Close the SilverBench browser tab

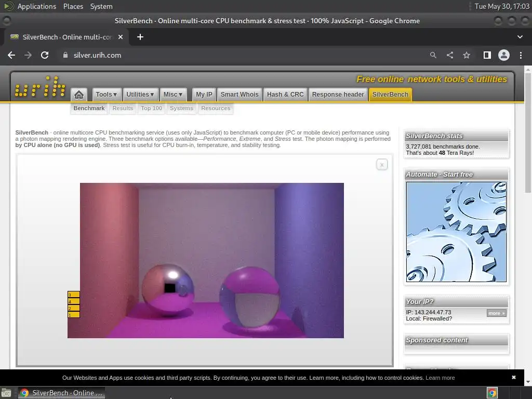coord(121,37)
